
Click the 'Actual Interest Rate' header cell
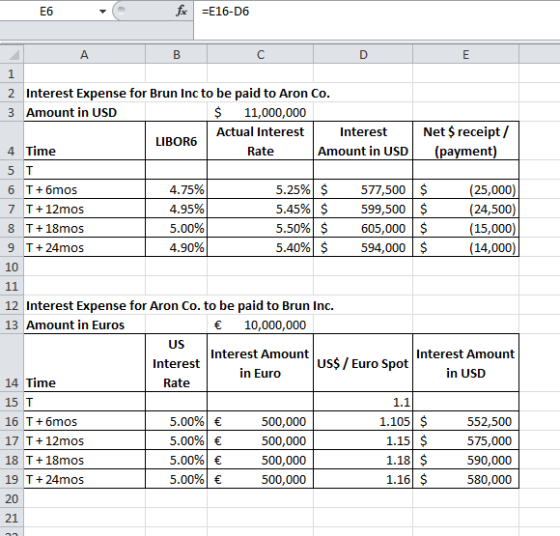click(x=260, y=141)
